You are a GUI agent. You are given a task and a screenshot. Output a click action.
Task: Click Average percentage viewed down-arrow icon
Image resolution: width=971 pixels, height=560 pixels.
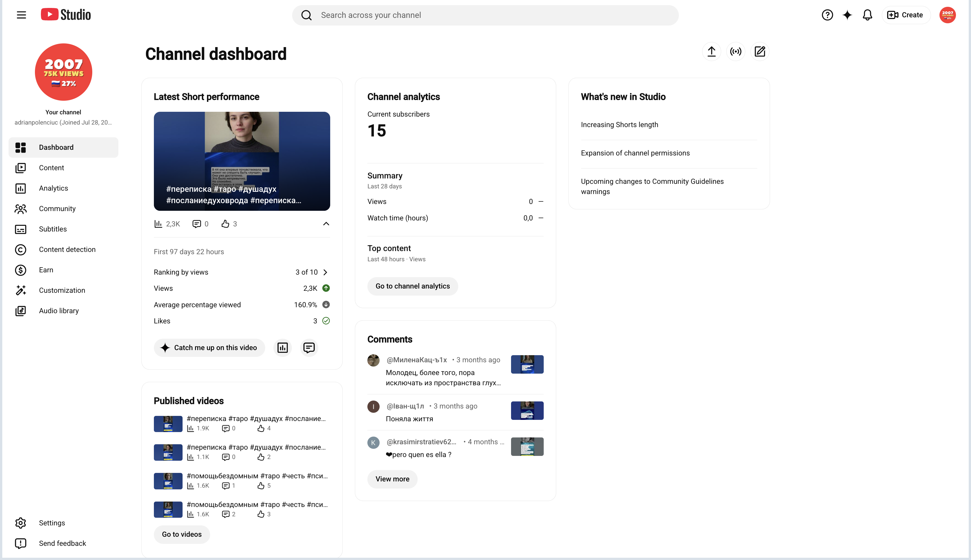(326, 305)
